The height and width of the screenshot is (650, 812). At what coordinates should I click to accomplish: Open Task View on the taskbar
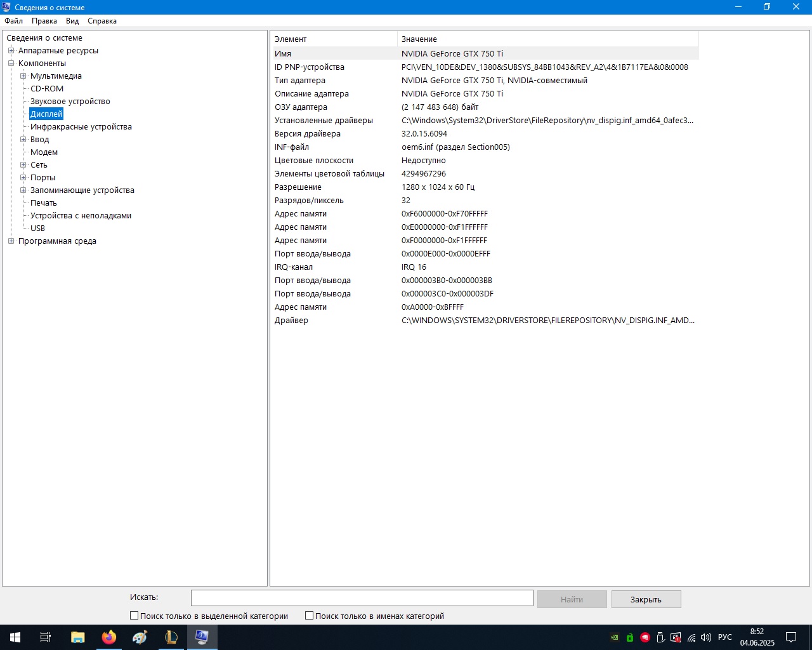click(x=46, y=637)
